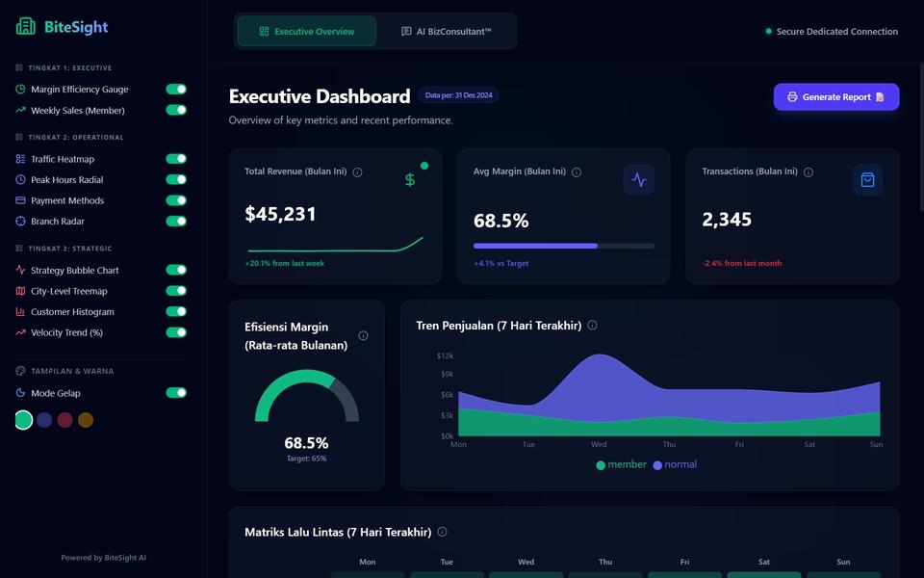Click the info icon beside Avg Margin
Image resolution: width=924 pixels, height=578 pixels.
(577, 172)
